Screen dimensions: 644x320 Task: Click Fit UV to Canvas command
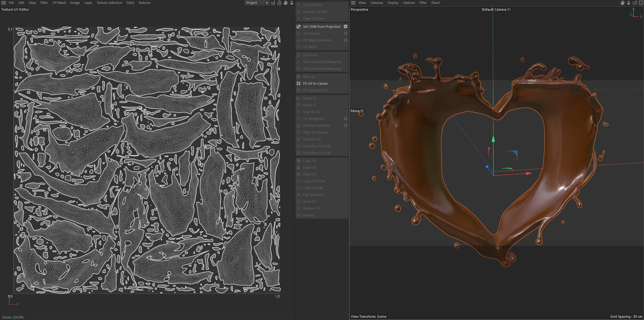click(x=315, y=83)
